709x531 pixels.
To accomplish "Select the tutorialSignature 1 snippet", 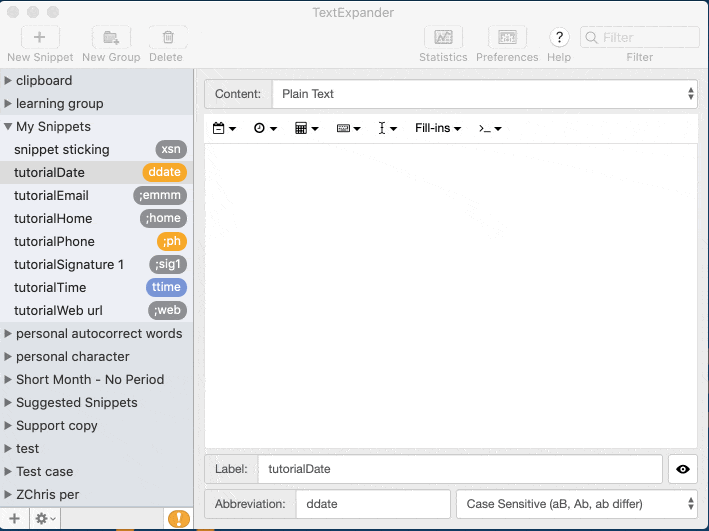I will pos(96,265).
